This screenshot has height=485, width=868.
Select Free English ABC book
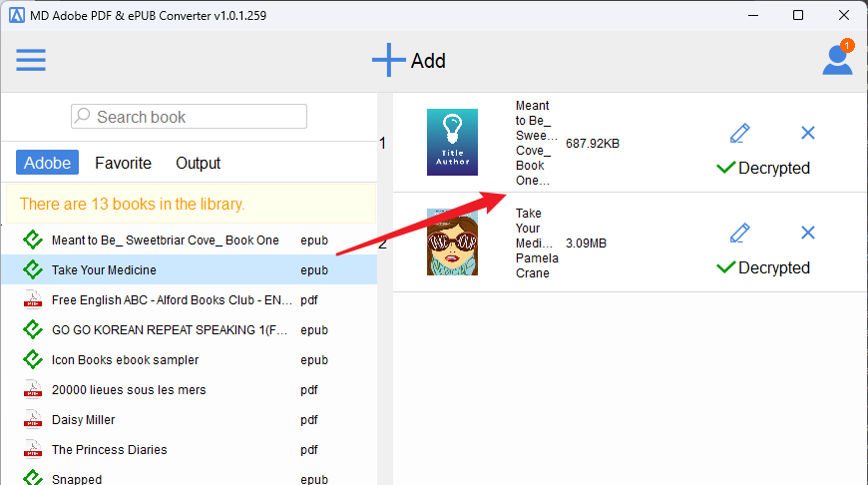189,299
